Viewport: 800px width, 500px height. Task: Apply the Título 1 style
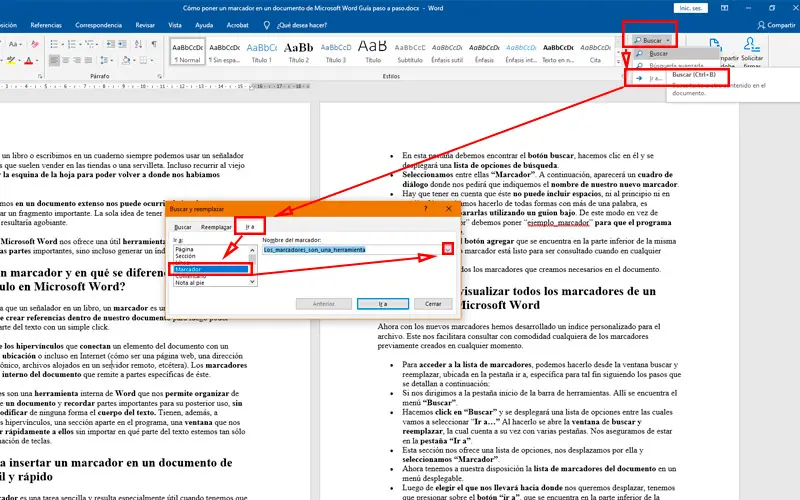click(x=261, y=52)
